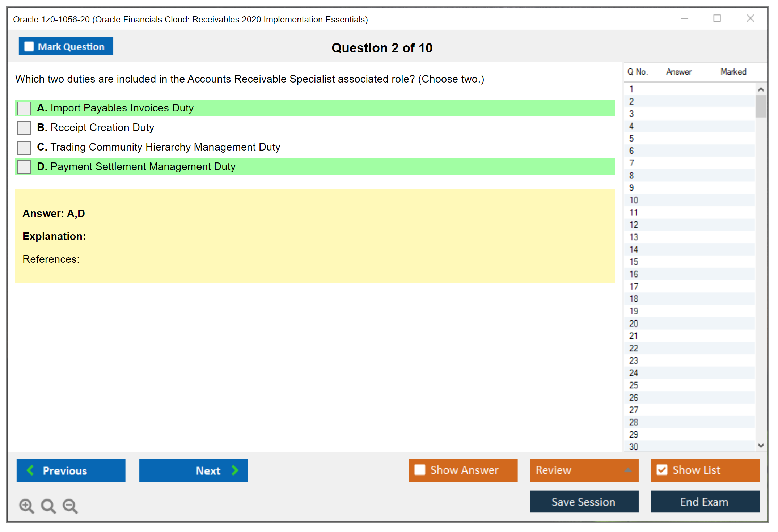Jump to question 25 in the list

(x=634, y=385)
